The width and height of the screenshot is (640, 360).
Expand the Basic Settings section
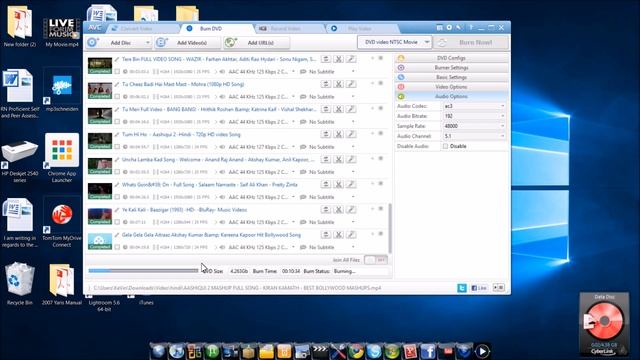[451, 77]
